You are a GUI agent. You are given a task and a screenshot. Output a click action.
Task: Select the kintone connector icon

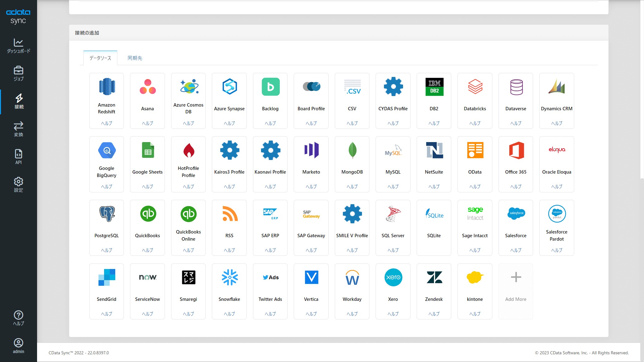click(475, 277)
